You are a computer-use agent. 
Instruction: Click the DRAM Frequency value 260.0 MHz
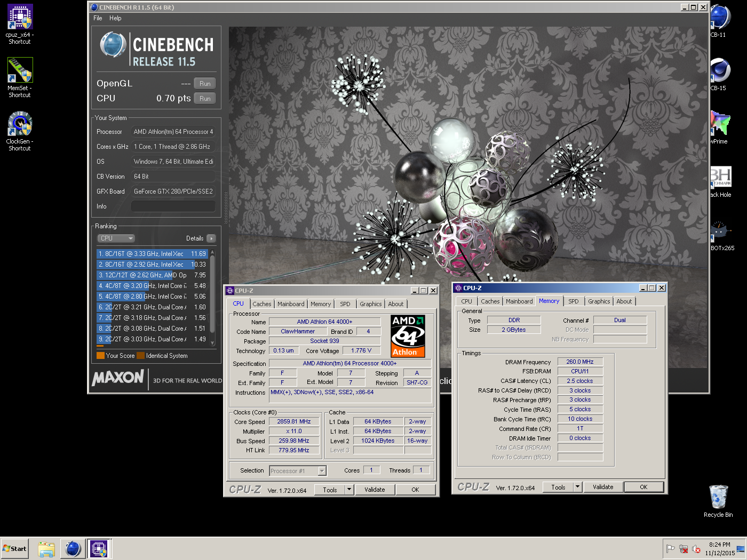[x=580, y=362]
